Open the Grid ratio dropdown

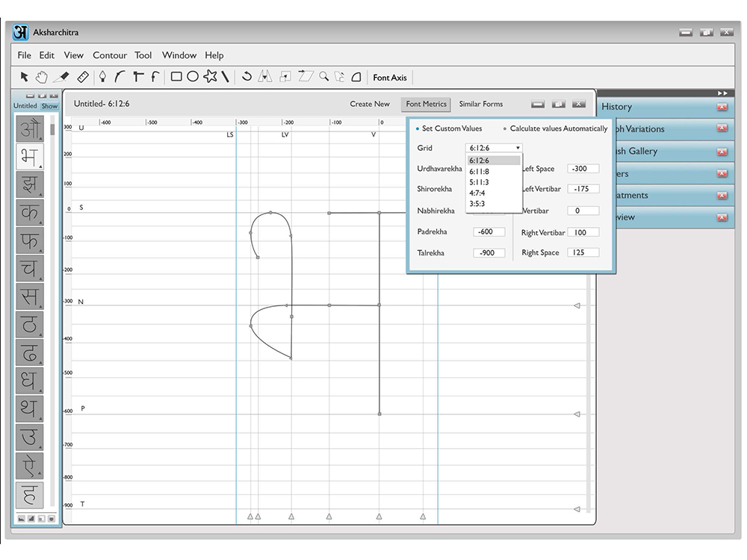[x=494, y=148]
